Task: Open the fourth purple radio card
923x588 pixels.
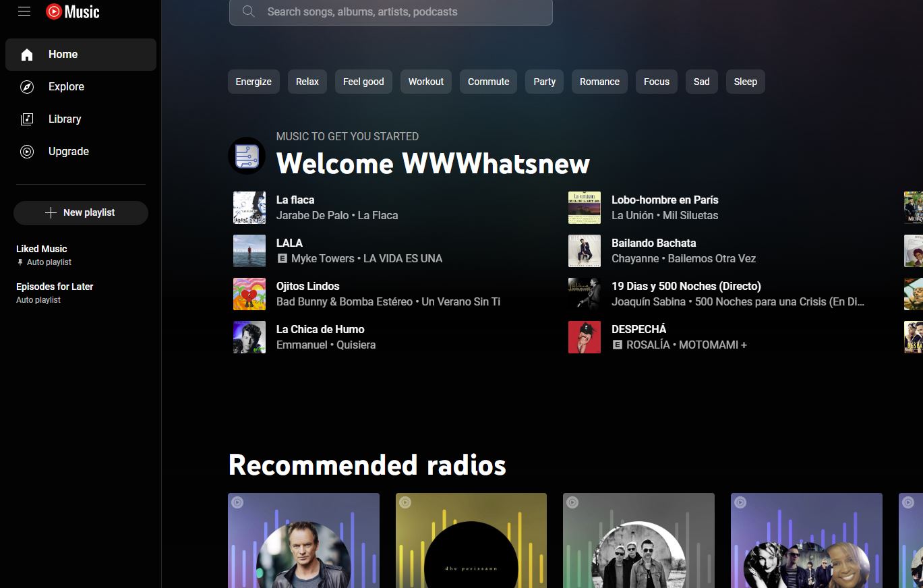Action: [x=806, y=540]
